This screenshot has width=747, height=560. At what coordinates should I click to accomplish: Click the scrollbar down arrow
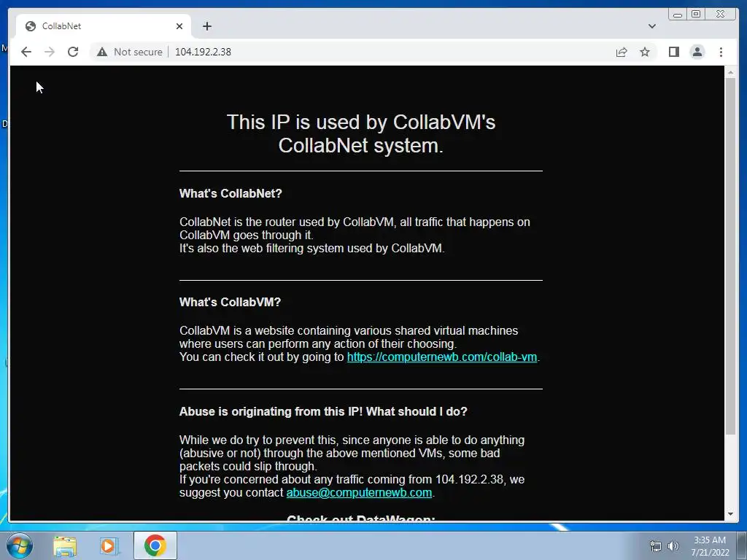[x=730, y=514]
